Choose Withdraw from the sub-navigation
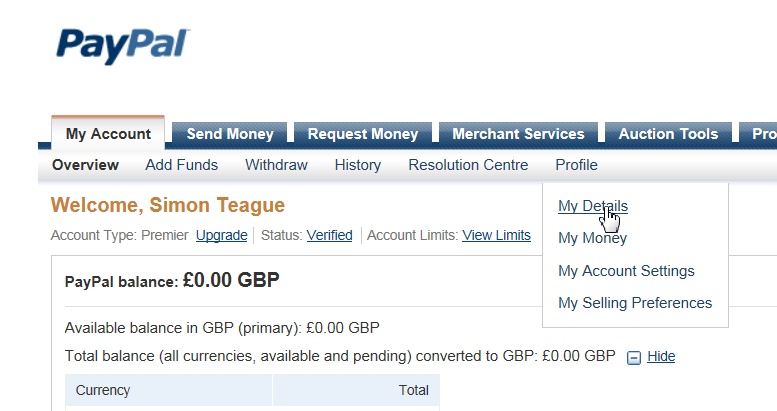The width and height of the screenshot is (777, 411). coord(276,165)
